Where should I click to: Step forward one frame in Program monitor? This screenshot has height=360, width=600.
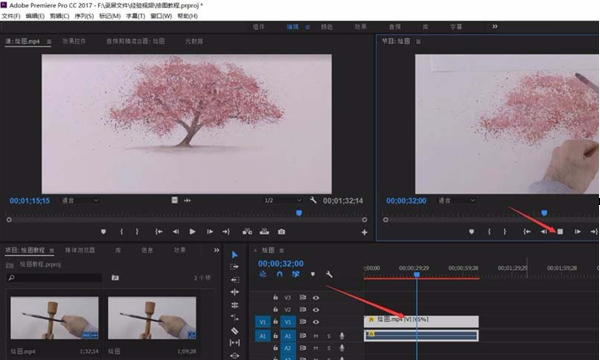577,232
